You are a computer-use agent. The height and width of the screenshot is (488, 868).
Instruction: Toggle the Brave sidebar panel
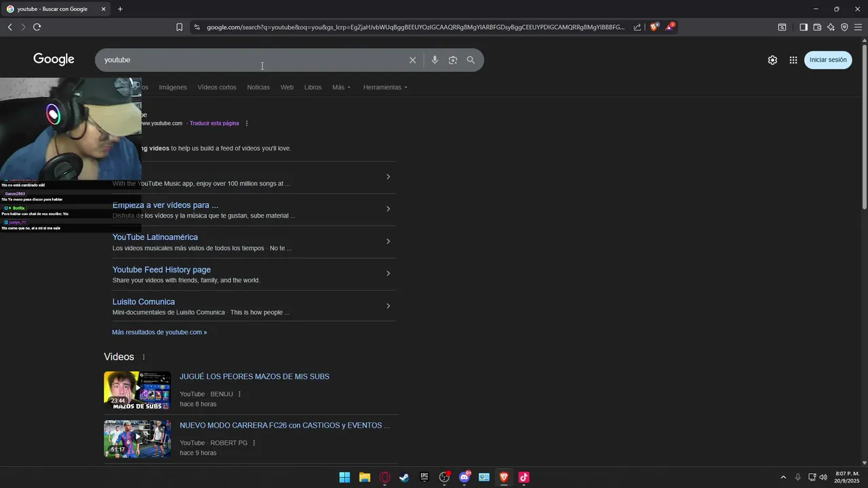pyautogui.click(x=804, y=27)
